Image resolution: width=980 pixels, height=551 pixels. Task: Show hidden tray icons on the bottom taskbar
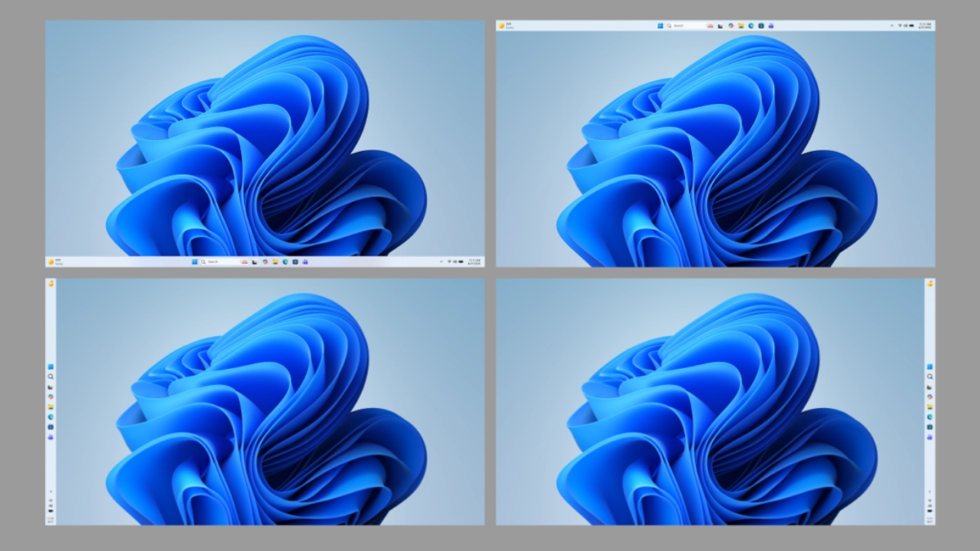(441, 262)
